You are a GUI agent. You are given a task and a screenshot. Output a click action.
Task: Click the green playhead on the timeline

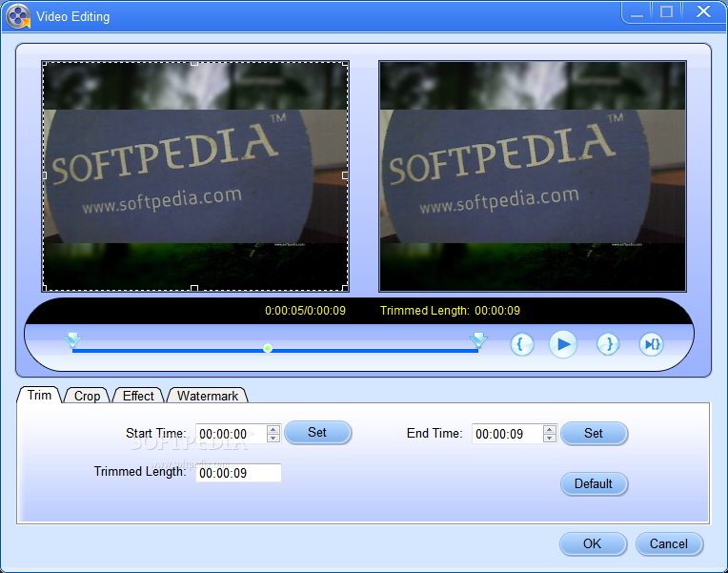pyautogui.click(x=268, y=348)
